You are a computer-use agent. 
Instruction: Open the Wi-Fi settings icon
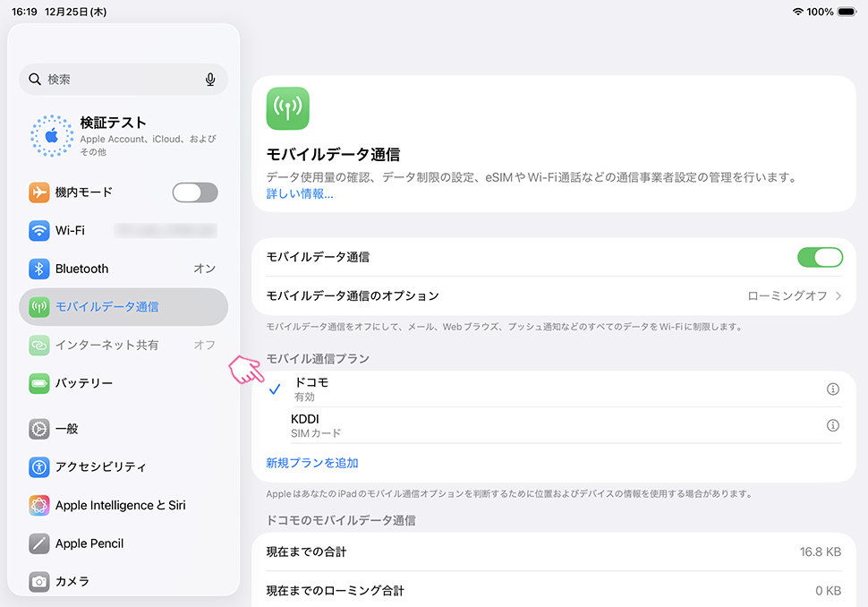coord(38,230)
